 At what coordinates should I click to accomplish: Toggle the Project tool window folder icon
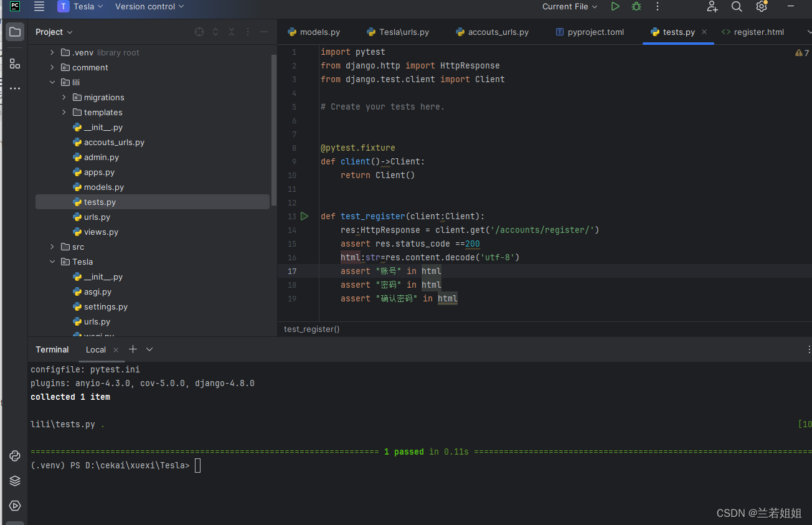click(x=15, y=32)
